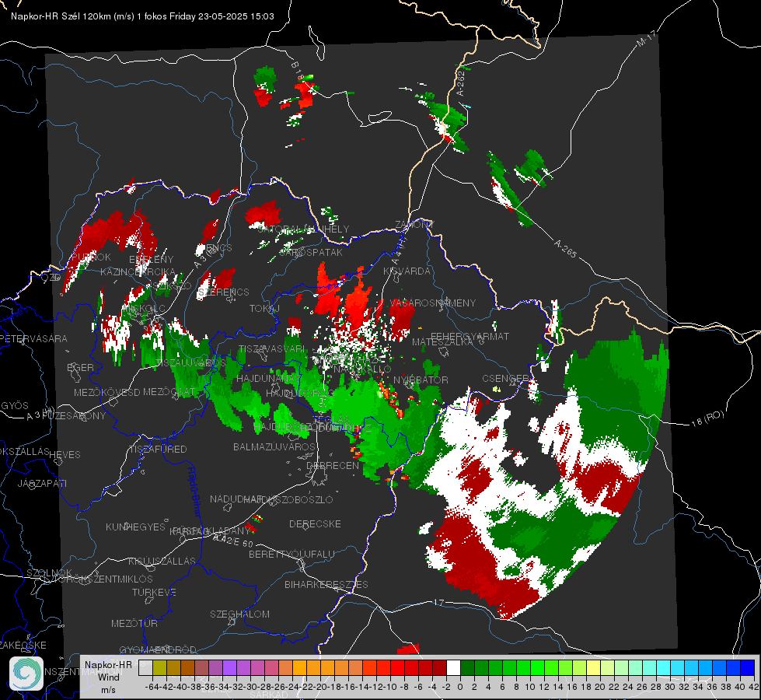Viewport: 761px width, 700px height.
Task: Click the A-265 road label
Action: (565, 249)
